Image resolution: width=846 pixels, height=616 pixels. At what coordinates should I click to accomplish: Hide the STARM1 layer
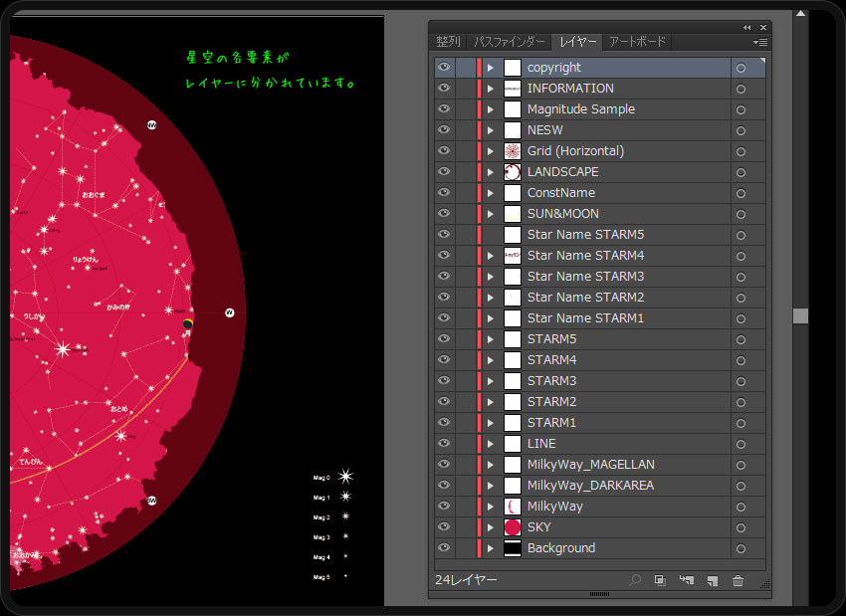(x=444, y=422)
